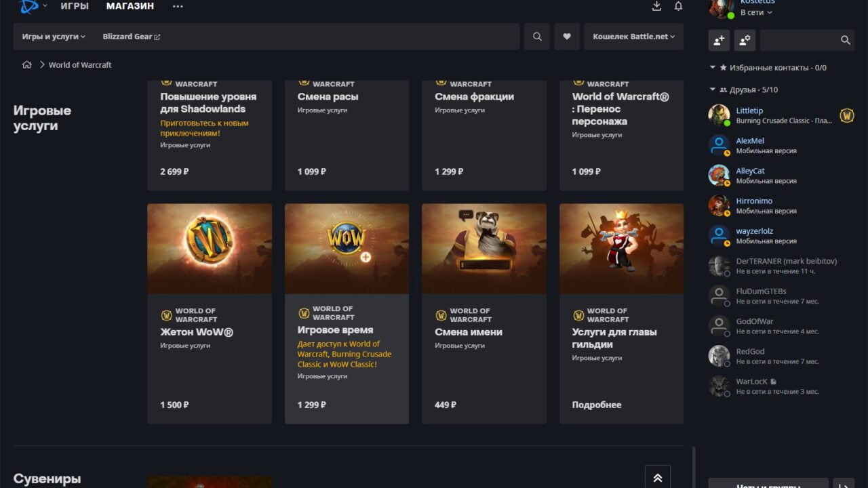Click the download icon in top bar

pyautogui.click(x=656, y=6)
